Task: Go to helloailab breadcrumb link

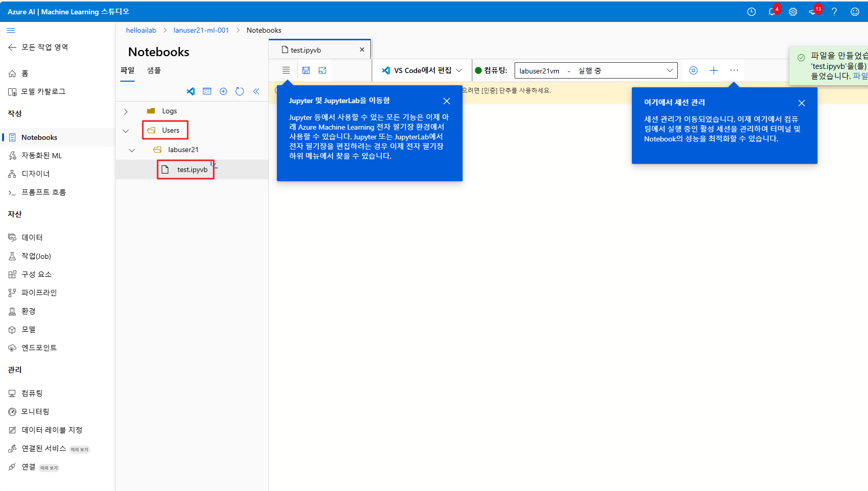Action: pyautogui.click(x=141, y=30)
